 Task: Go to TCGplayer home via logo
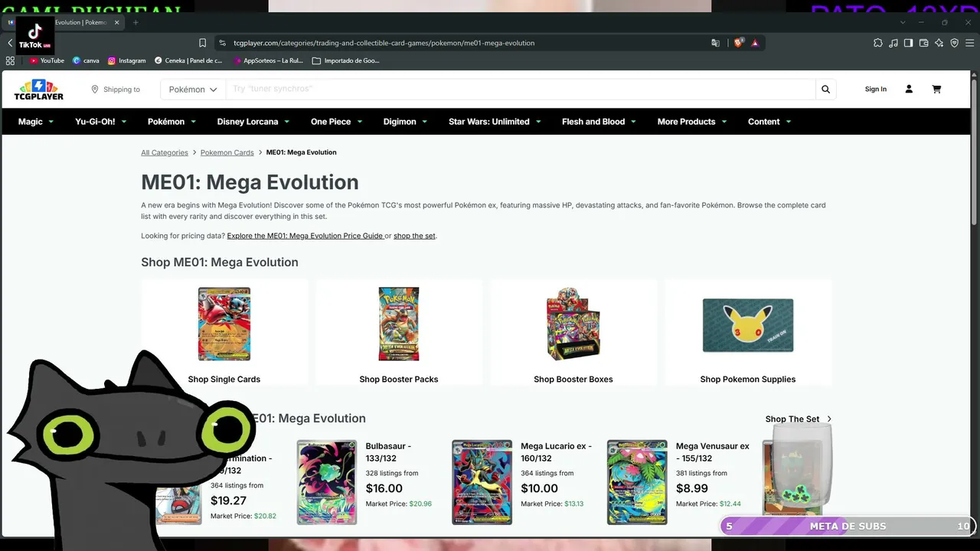(x=39, y=90)
